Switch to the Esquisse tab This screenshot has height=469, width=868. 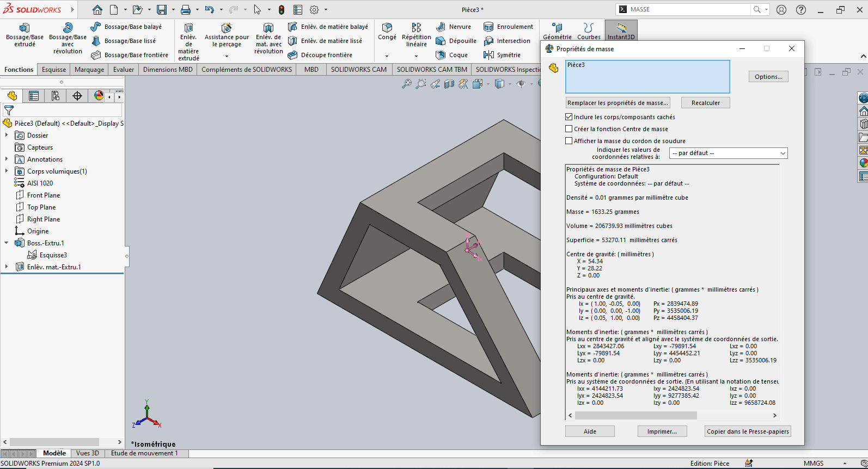click(x=54, y=70)
